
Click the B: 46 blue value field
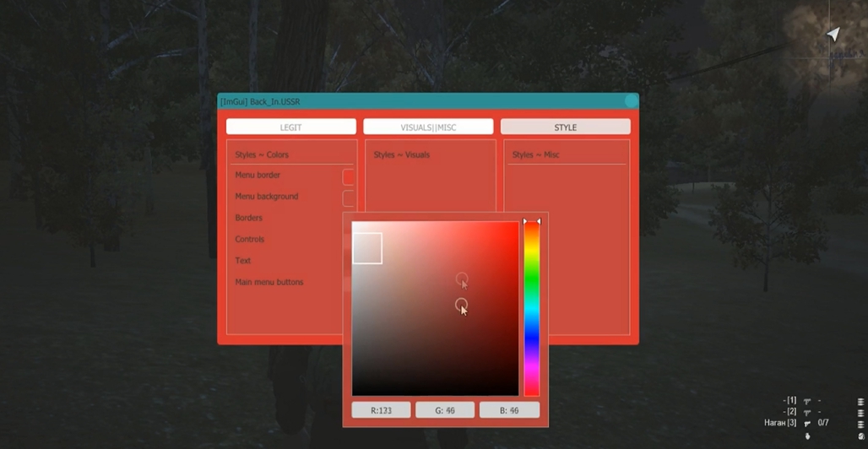coord(509,410)
